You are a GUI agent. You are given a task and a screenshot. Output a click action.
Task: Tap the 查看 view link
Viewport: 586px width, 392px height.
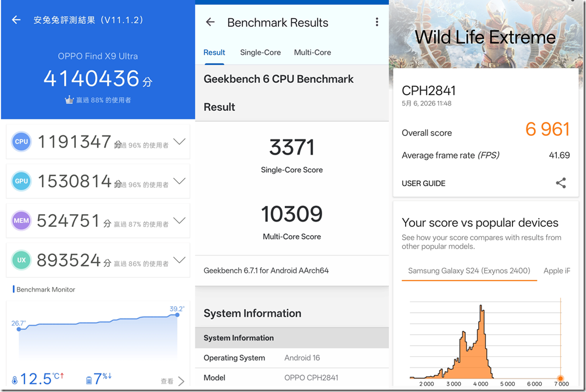point(167,381)
